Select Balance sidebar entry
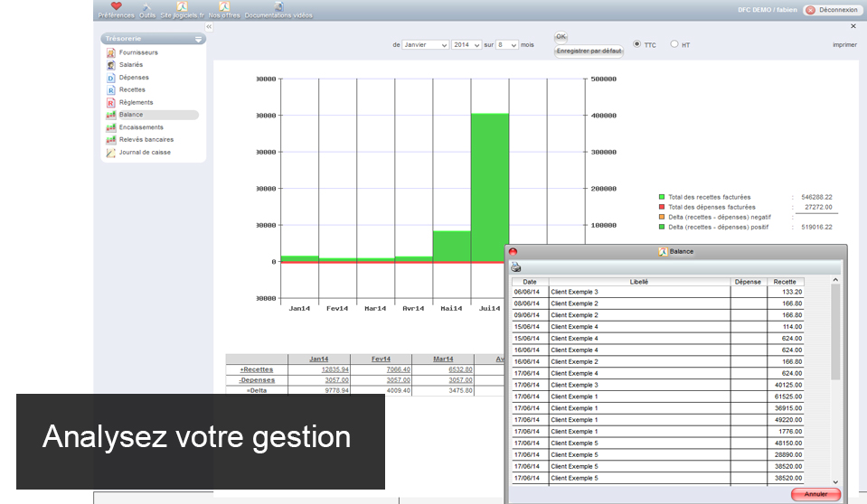 pyautogui.click(x=152, y=115)
